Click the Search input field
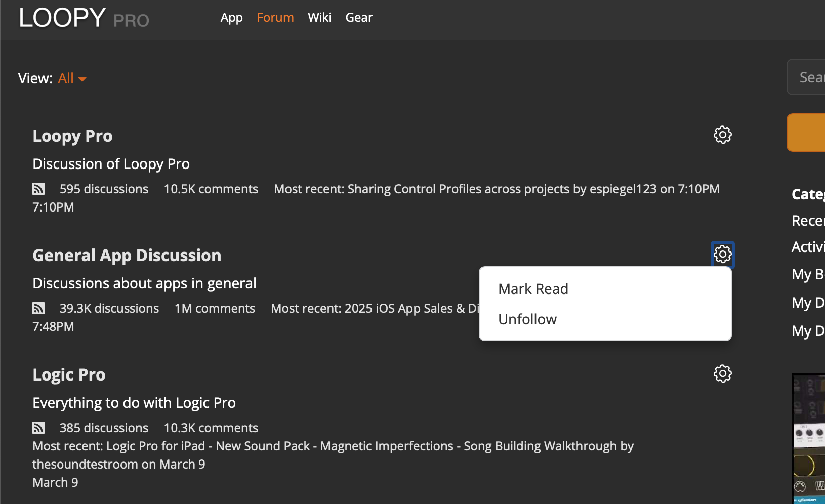 click(x=810, y=77)
